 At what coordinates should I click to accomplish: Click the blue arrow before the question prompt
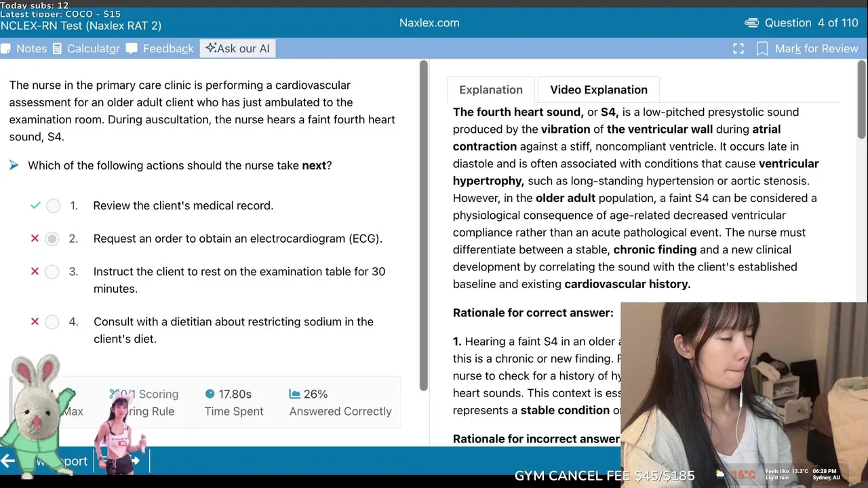14,165
